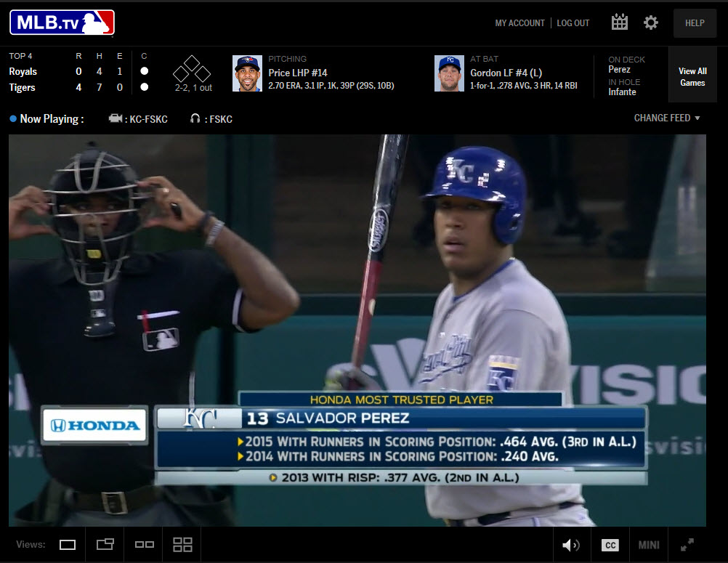Open the CHANGE FEED dropdown
The height and width of the screenshot is (563, 728).
click(x=667, y=118)
